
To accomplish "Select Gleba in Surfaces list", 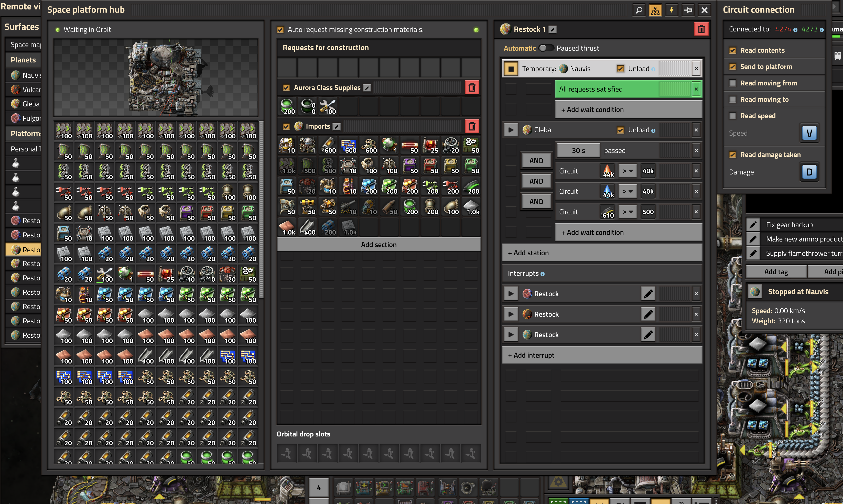I will pyautogui.click(x=24, y=104).
